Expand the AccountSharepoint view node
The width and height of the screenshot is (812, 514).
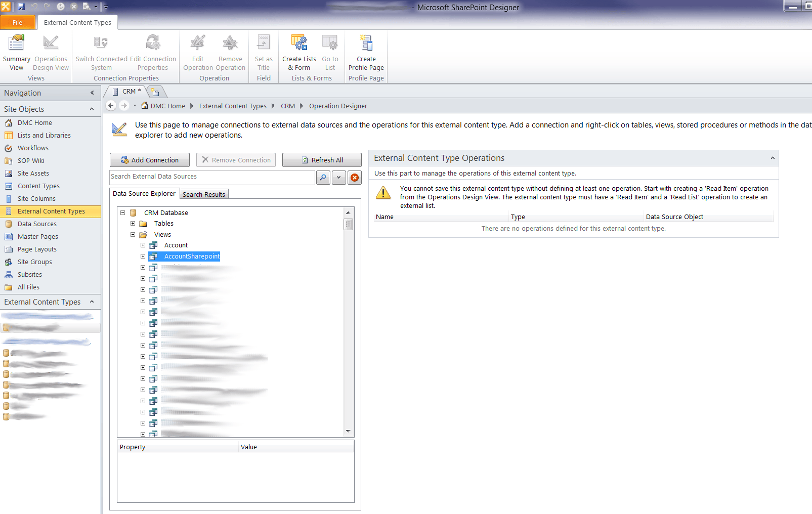[143, 256]
